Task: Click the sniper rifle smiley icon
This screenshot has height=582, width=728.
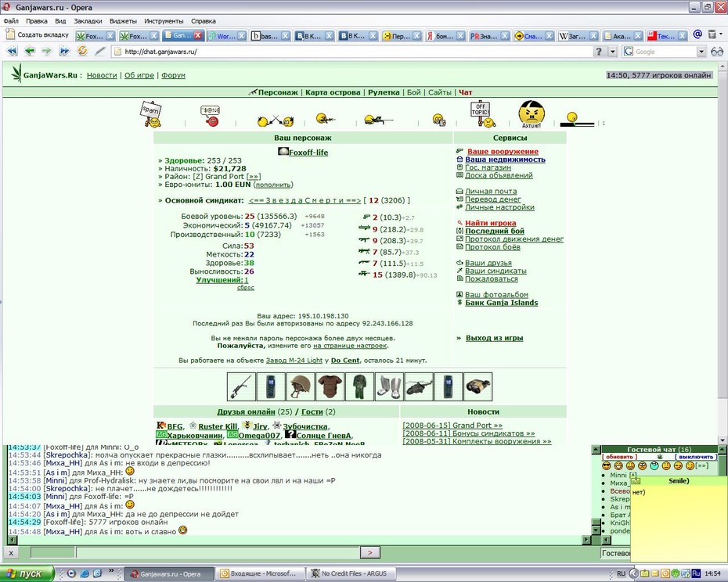Action: click(378, 120)
